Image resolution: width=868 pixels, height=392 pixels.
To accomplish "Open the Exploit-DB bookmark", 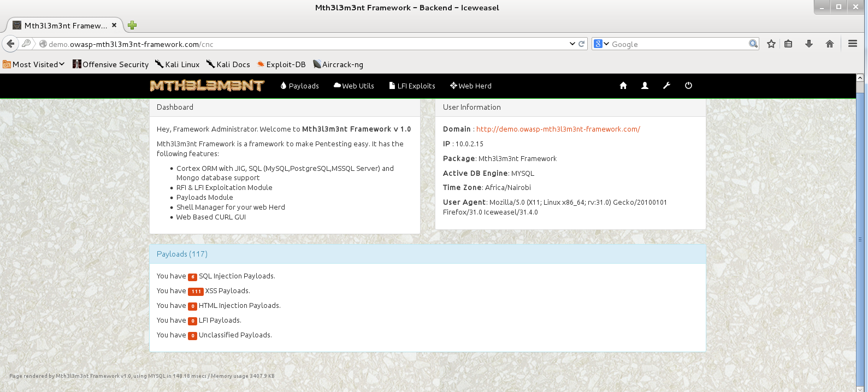I will 281,64.
